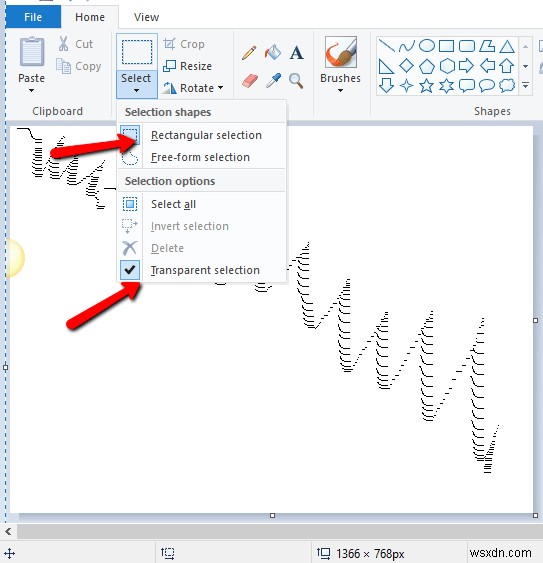
Task: Show next row of Shapes gallery
Action: pos(525,66)
